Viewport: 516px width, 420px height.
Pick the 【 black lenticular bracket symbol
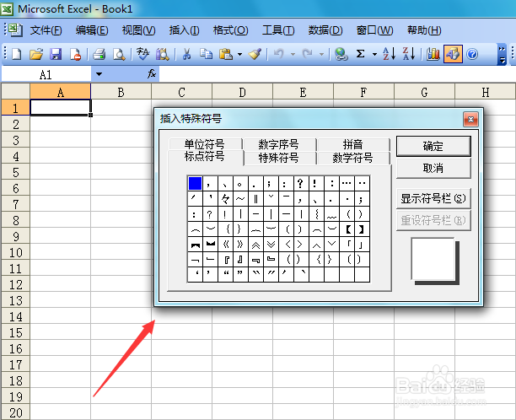[x=348, y=229]
